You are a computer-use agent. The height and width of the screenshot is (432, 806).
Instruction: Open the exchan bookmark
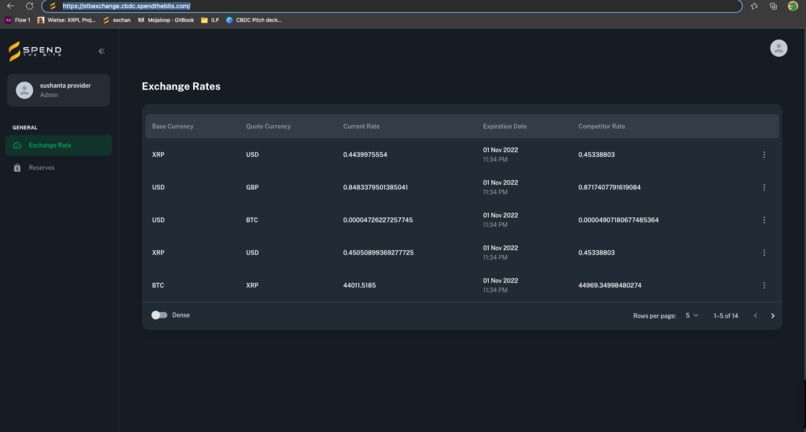tap(117, 20)
